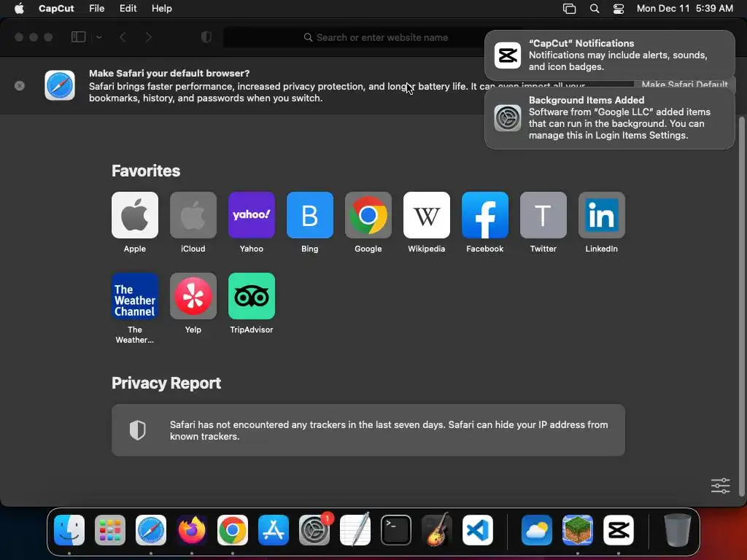Open Stage Manager from the menu bar
Image resolution: width=747 pixels, height=560 pixels.
[x=569, y=9]
